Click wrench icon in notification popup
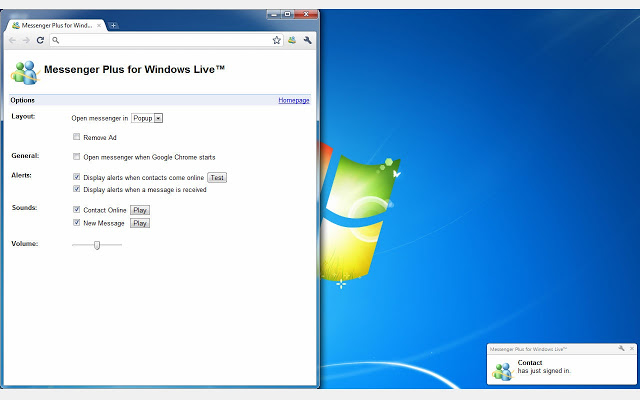Viewport: 640px width, 400px height. [621, 348]
